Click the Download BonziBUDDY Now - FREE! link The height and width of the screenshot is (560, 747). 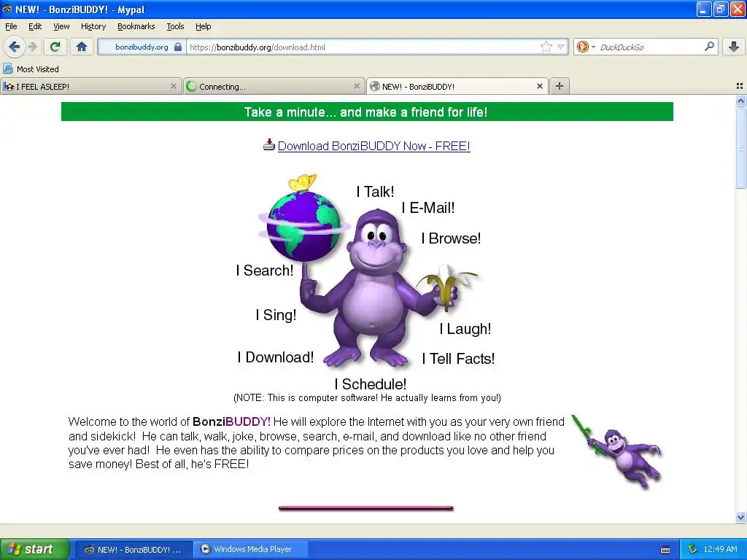pyautogui.click(x=374, y=146)
